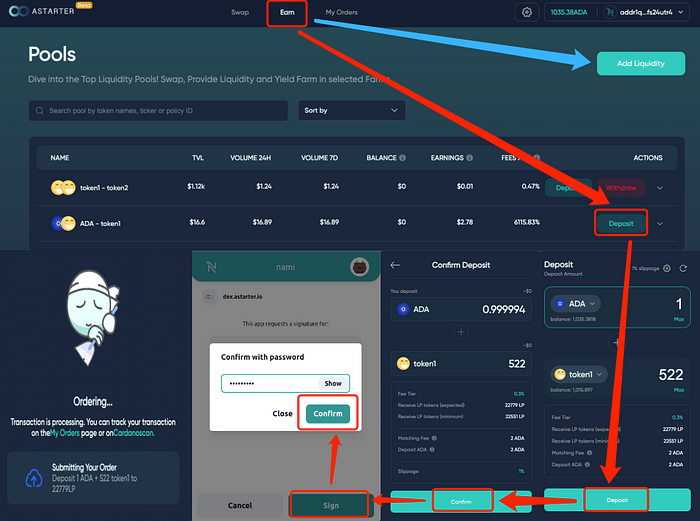
Task: Click the 0.999994 ADA deposit amount
Action: 504,309
